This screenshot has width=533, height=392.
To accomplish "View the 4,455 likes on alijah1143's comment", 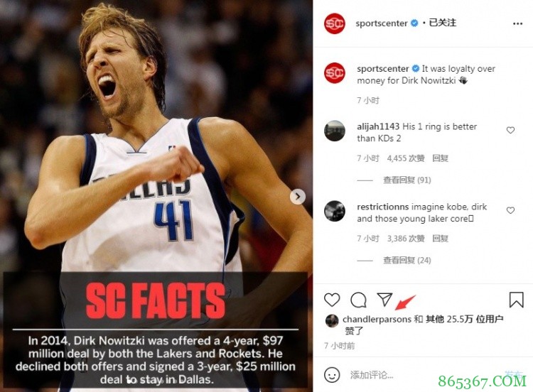I will click(x=406, y=158).
